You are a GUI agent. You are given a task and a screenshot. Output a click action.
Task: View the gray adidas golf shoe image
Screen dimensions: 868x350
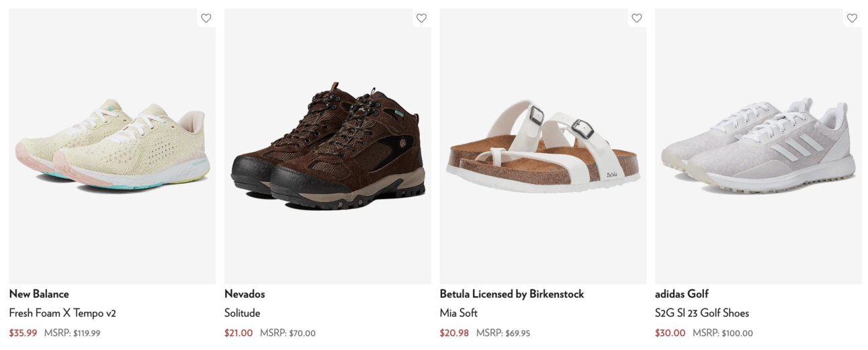[758, 146]
